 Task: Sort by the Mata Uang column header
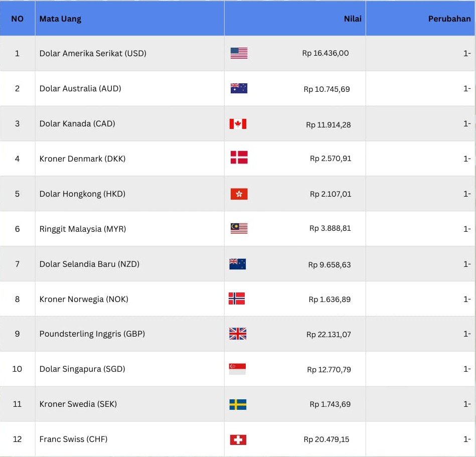click(60, 19)
